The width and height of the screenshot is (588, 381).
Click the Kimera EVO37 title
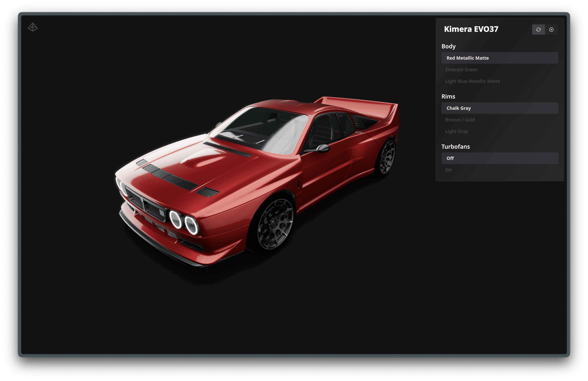click(471, 29)
